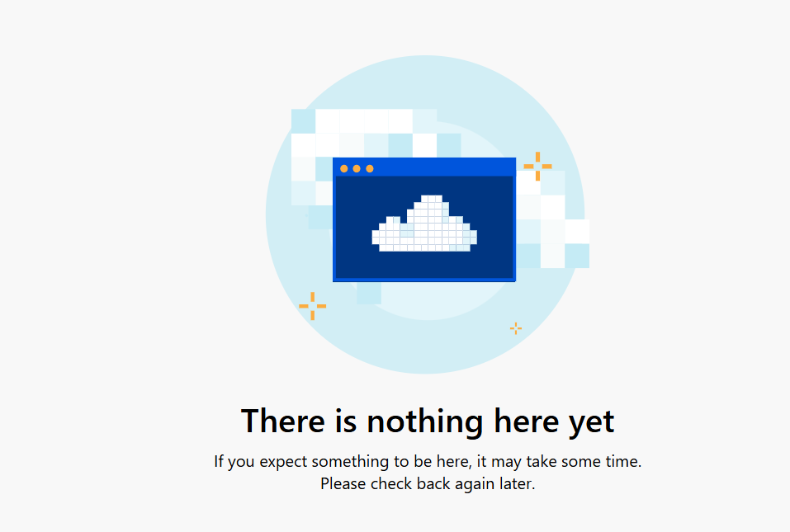Click the white pixel squares above the window
The height and width of the screenshot is (532, 790).
tap(376, 134)
